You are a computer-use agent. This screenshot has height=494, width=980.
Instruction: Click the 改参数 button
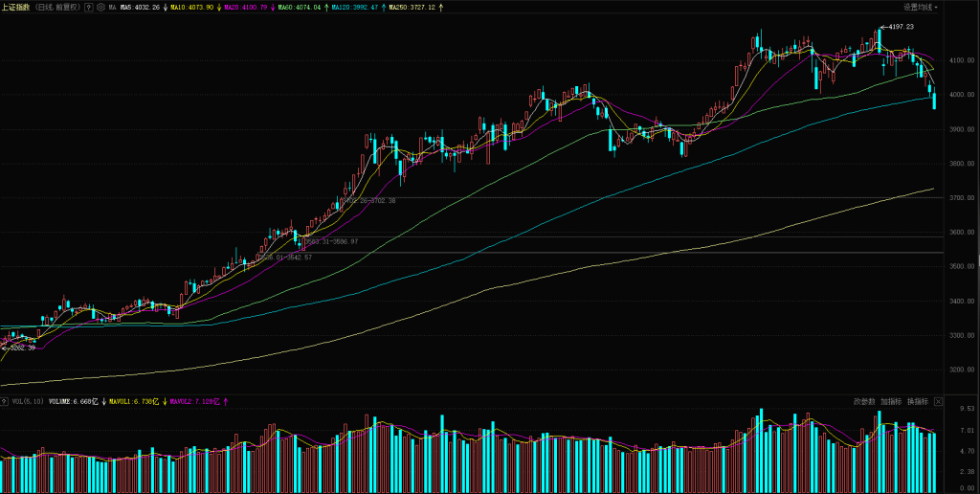click(x=864, y=402)
